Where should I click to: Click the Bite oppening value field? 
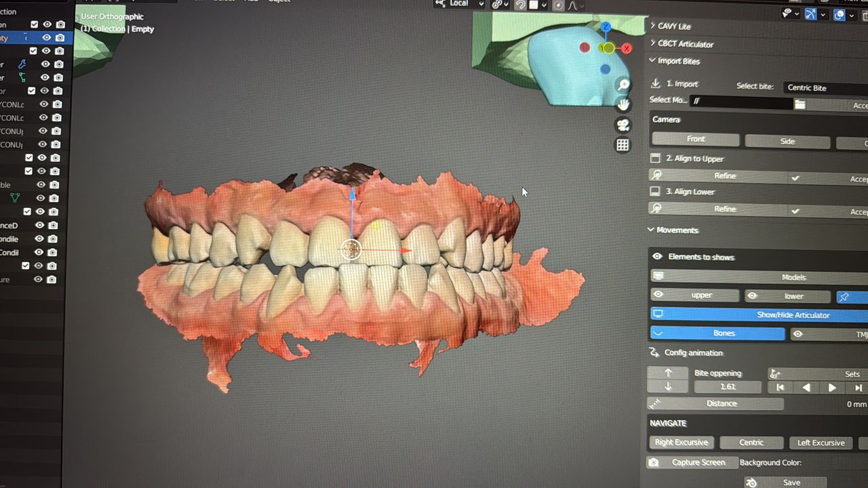728,387
